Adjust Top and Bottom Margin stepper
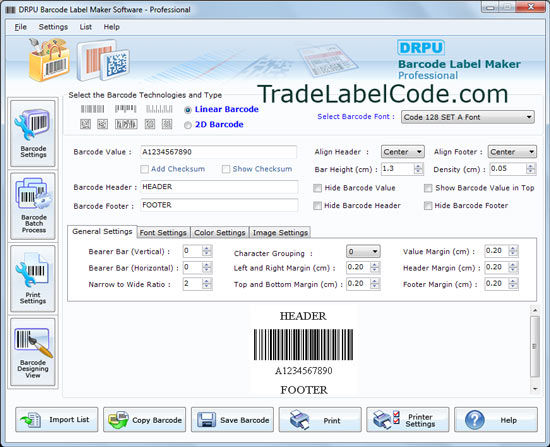This screenshot has width=550, height=447. pyautogui.click(x=375, y=283)
